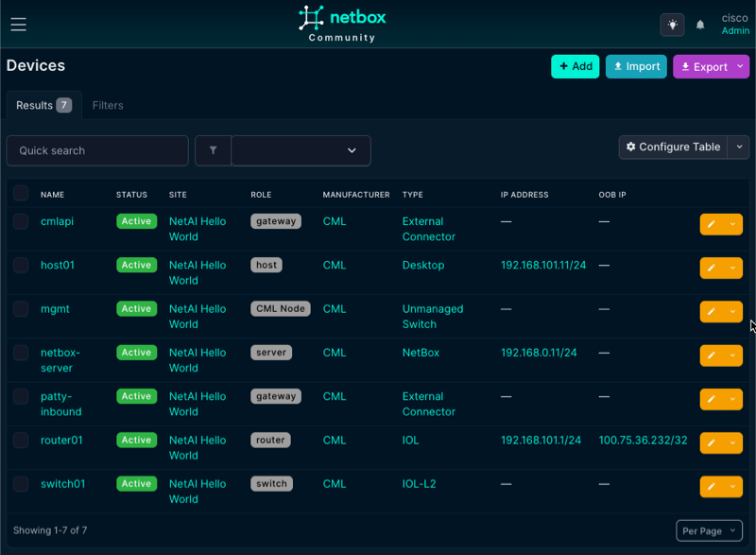This screenshot has height=555, width=756.
Task: Select the Results tab
Action: coord(38,105)
